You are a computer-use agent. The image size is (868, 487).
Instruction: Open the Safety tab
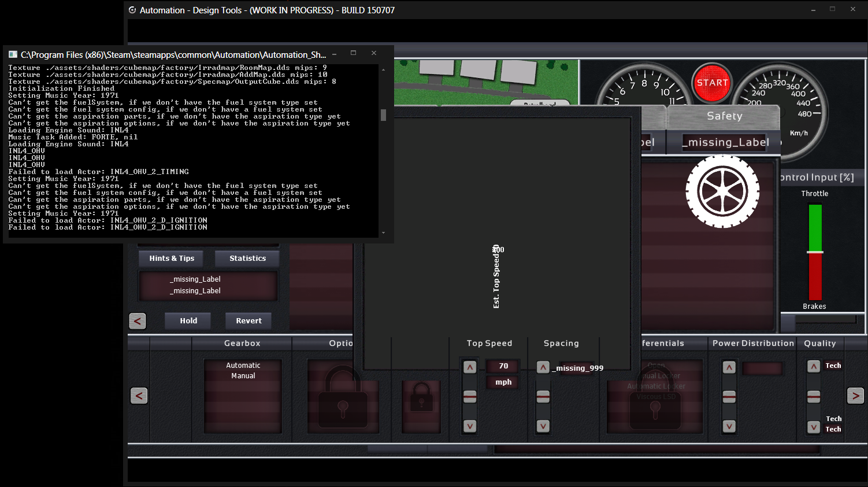(724, 116)
